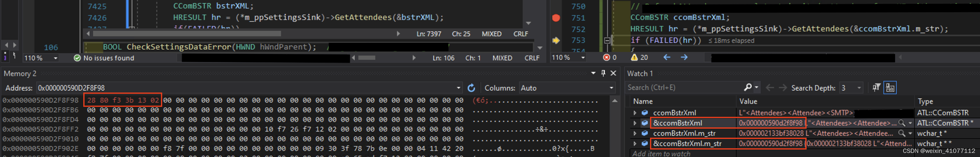This screenshot has height=157, width=980.
Task: Expand the ccomBstrXml watch row
Action: pos(634,113)
